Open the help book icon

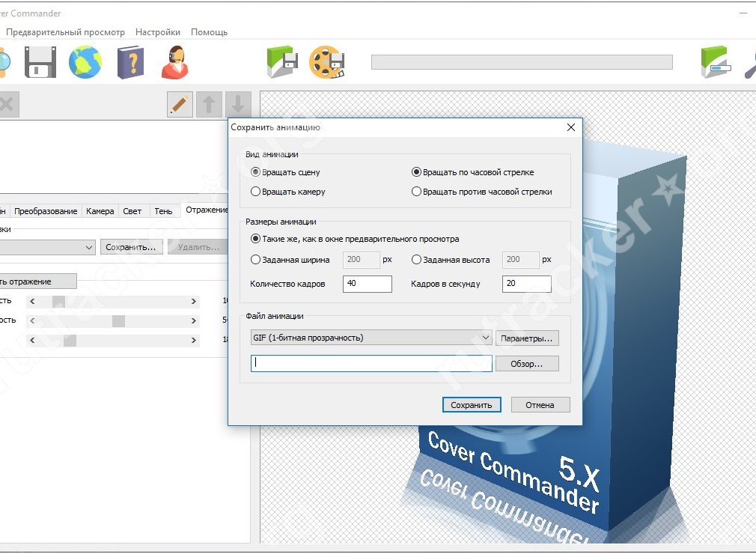click(130, 62)
